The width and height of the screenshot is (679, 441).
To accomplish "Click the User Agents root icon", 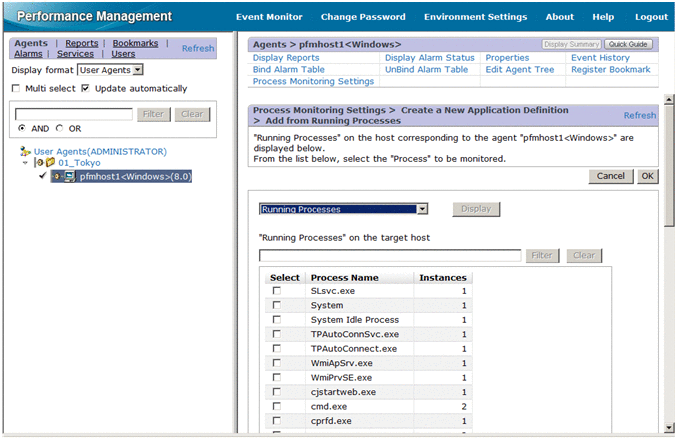I will (25, 151).
